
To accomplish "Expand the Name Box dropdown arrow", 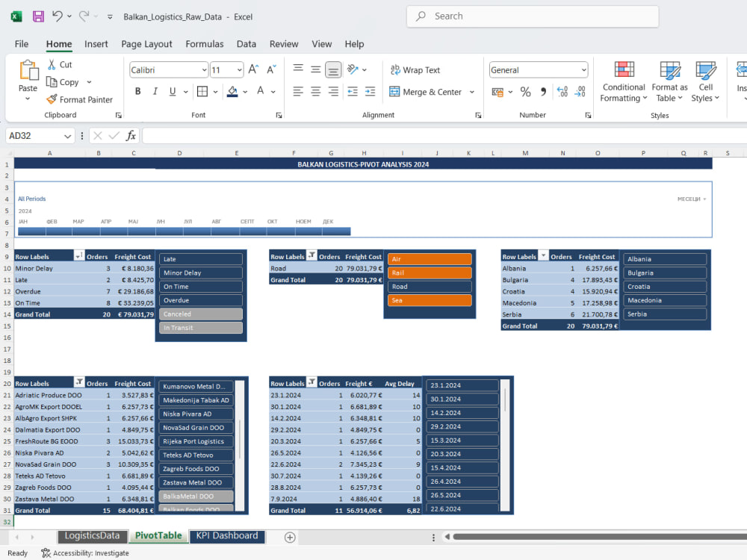I will coord(68,136).
